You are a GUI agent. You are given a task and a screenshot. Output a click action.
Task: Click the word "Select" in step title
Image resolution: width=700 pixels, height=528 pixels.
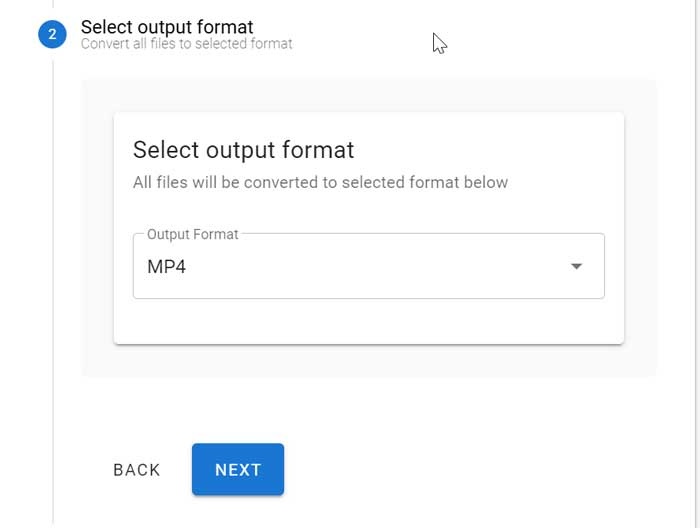point(104,27)
